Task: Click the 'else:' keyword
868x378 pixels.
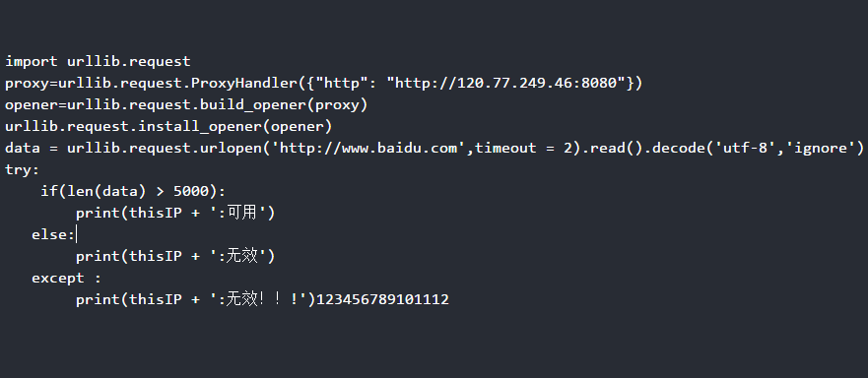Action: (x=53, y=234)
